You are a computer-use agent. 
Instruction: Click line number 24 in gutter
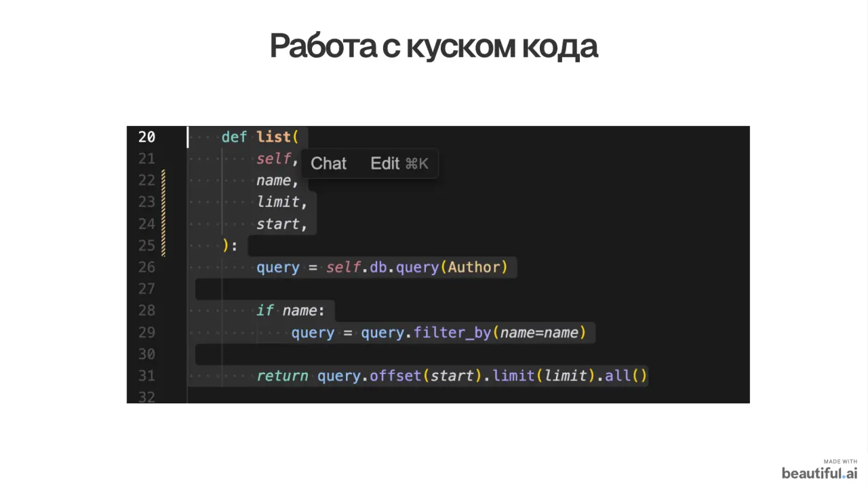point(146,224)
